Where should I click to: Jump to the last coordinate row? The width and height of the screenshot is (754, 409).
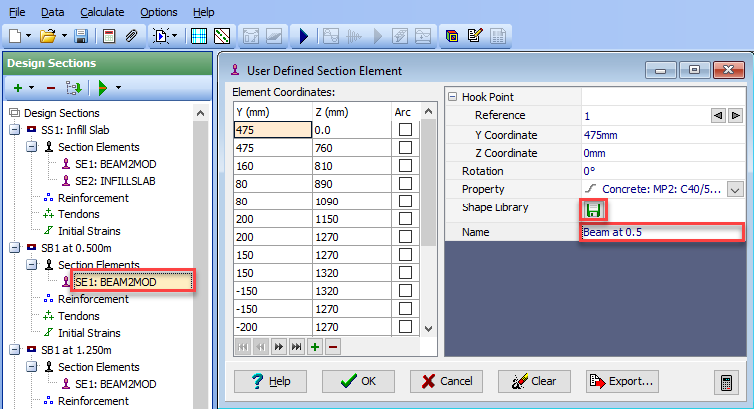(x=296, y=347)
